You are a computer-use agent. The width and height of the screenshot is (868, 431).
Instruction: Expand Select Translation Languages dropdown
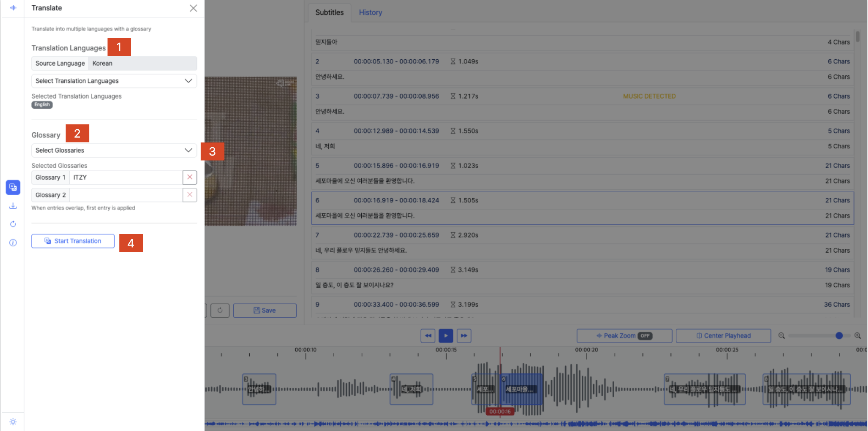[114, 81]
